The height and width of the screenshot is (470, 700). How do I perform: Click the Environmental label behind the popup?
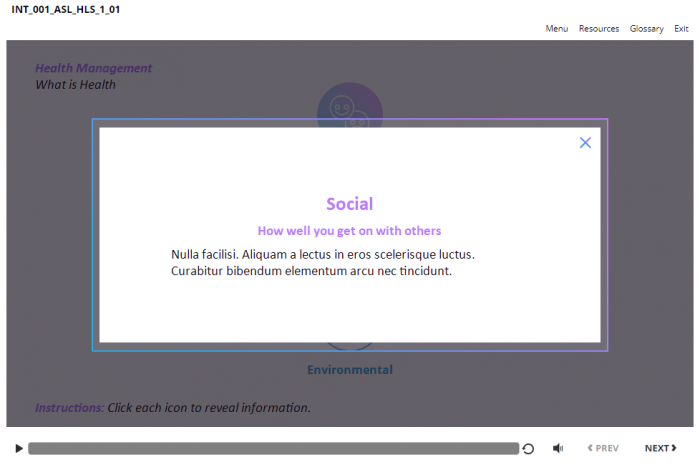click(349, 370)
